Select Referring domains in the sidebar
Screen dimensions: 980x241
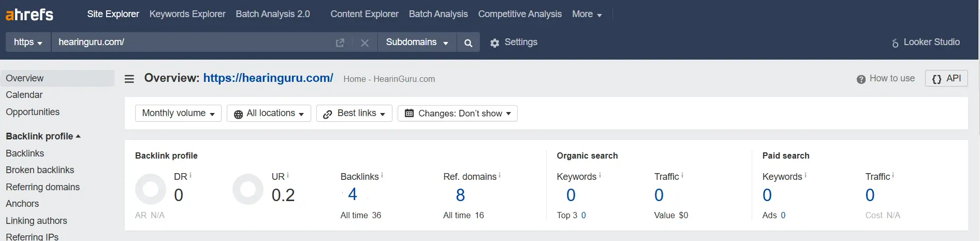pos(42,187)
